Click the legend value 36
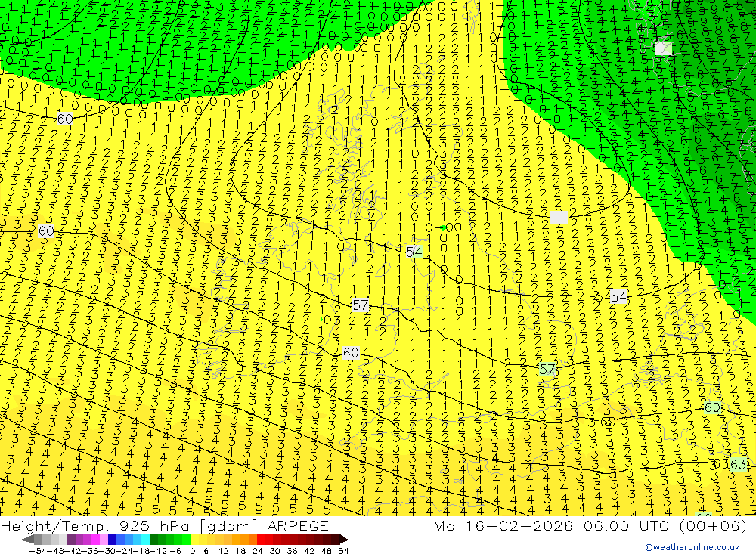The height and width of the screenshot is (554, 756). point(292,551)
